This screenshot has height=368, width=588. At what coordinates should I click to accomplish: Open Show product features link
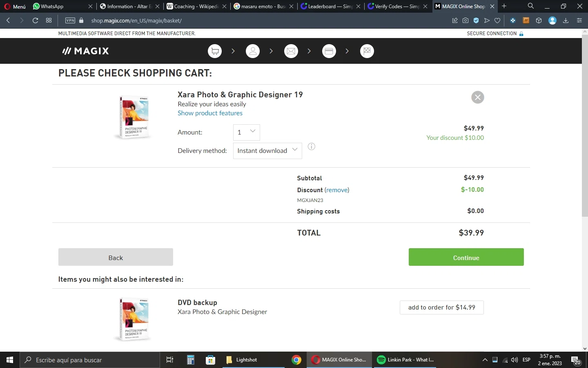[x=210, y=113]
